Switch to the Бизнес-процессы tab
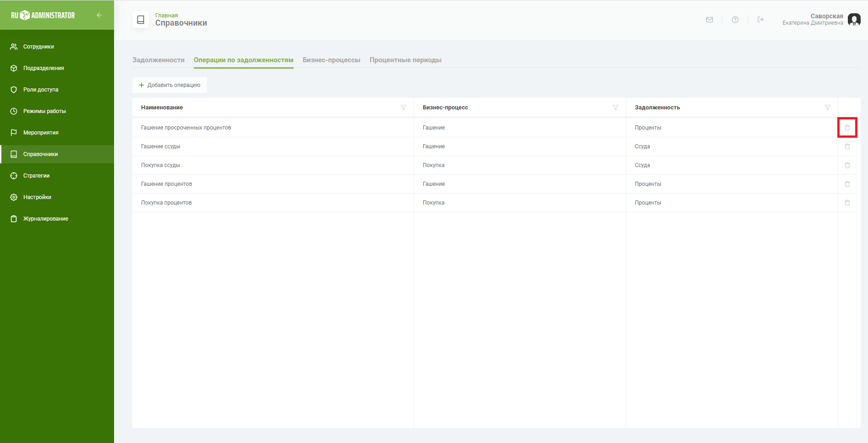The height and width of the screenshot is (443, 868). (332, 60)
